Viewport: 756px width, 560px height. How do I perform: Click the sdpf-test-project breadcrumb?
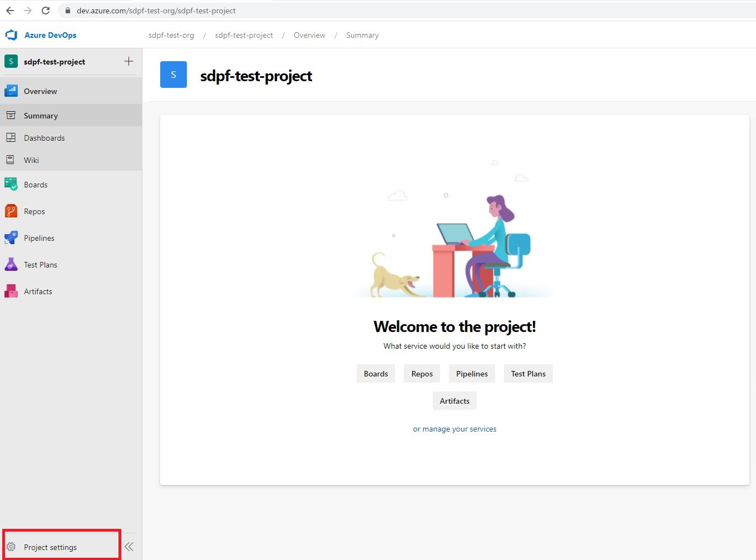tap(244, 35)
